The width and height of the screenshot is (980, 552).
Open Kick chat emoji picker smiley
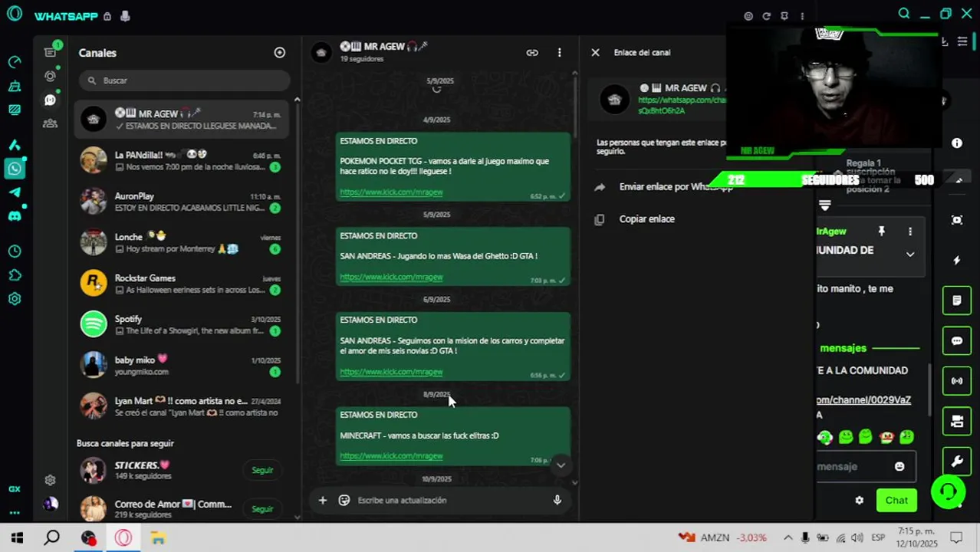899,466
